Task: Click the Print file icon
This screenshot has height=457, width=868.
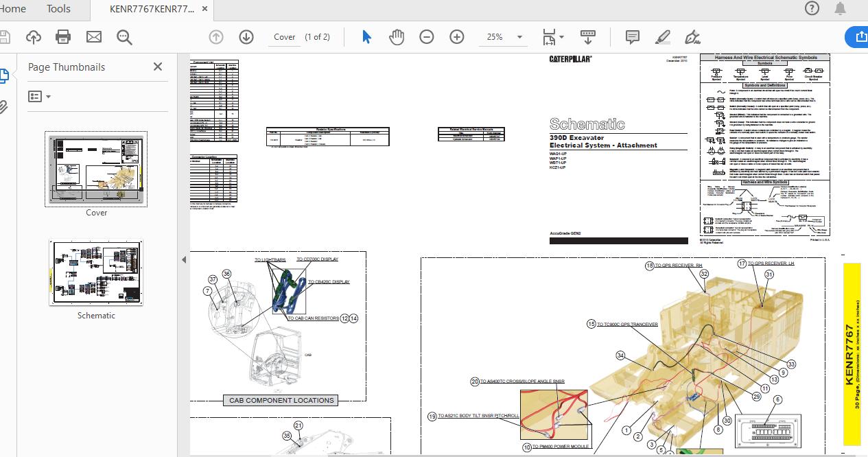Action: (63, 37)
